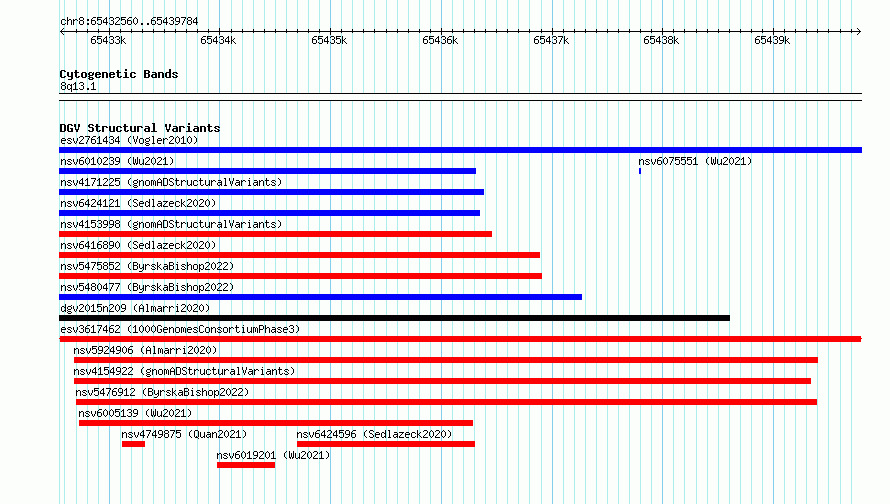Click the 65437k ruler label
Screen dimensions: 890x504
tap(551, 40)
